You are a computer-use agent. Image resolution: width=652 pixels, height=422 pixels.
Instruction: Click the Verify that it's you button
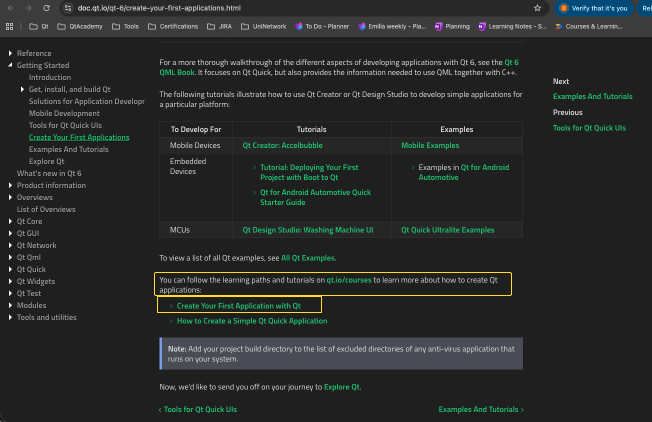point(593,8)
